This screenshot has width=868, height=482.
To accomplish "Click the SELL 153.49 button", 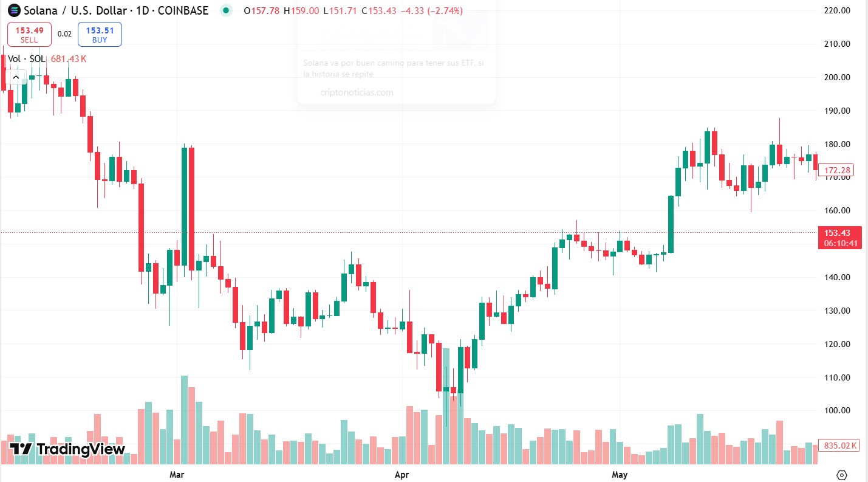I will [29, 34].
